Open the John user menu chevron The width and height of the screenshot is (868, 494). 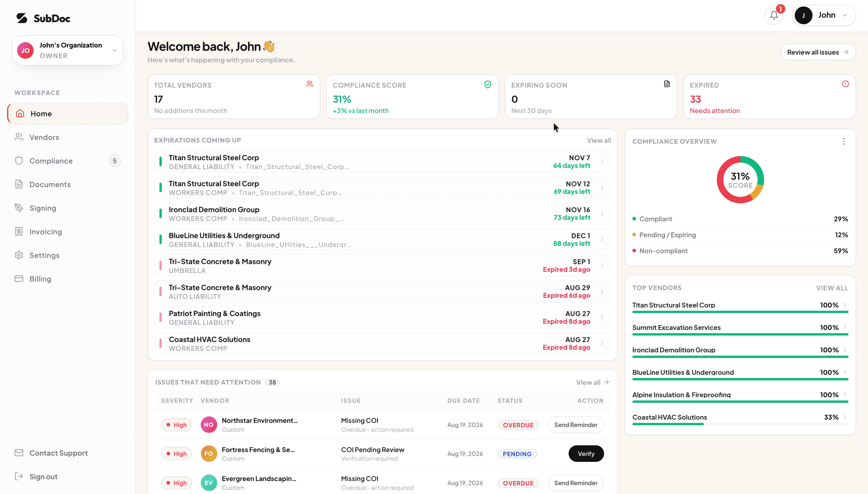[x=845, y=15]
